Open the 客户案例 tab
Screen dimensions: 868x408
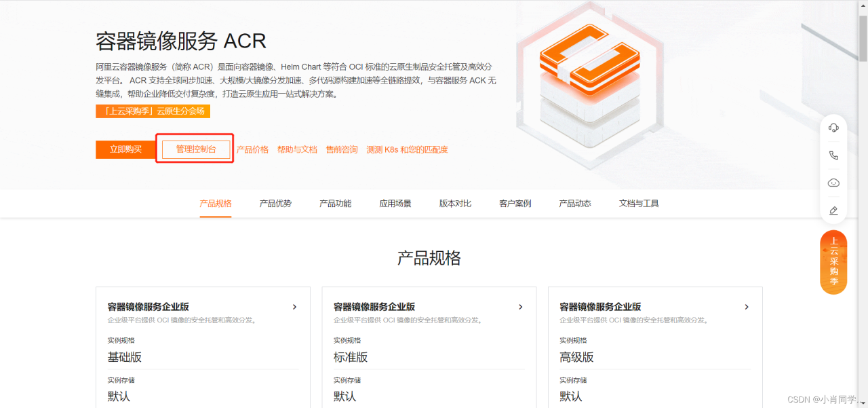click(x=514, y=203)
